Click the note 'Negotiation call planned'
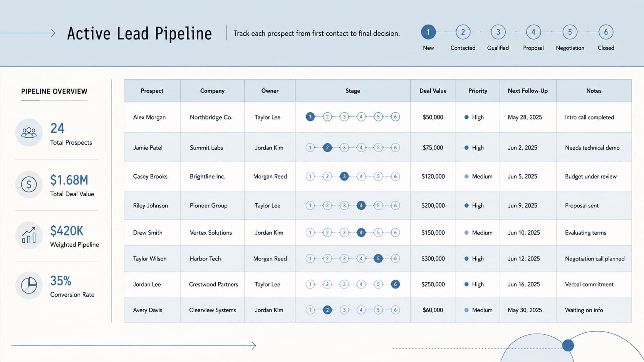This screenshot has width=644, height=362. [x=595, y=259]
